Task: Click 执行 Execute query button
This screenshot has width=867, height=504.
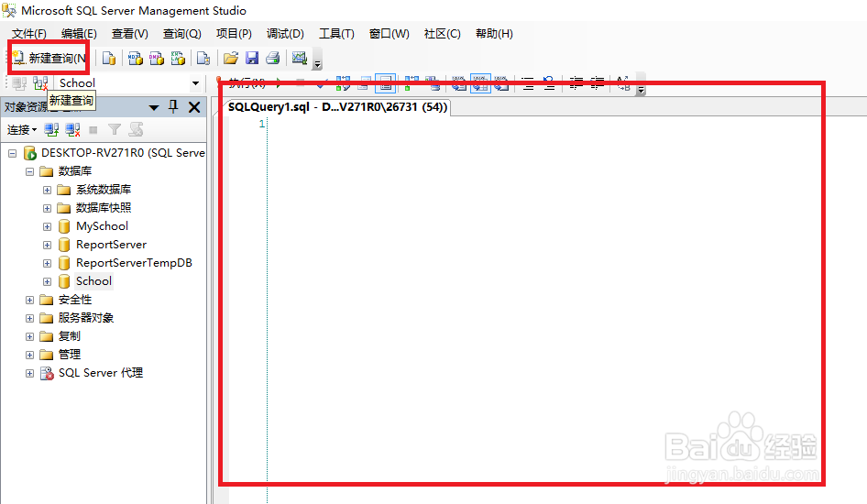Action: coord(242,83)
